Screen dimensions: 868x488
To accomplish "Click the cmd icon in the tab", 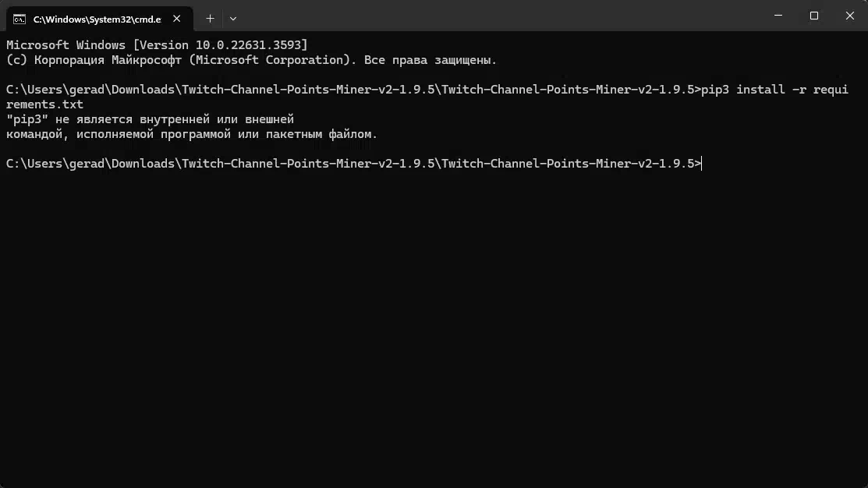I will (x=19, y=19).
